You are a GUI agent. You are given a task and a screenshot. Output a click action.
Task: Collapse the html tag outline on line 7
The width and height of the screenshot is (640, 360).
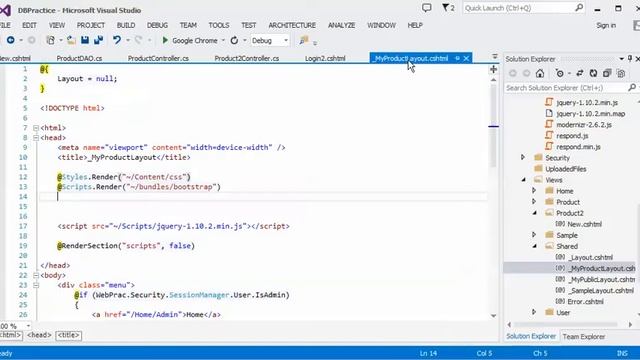tap(36, 128)
